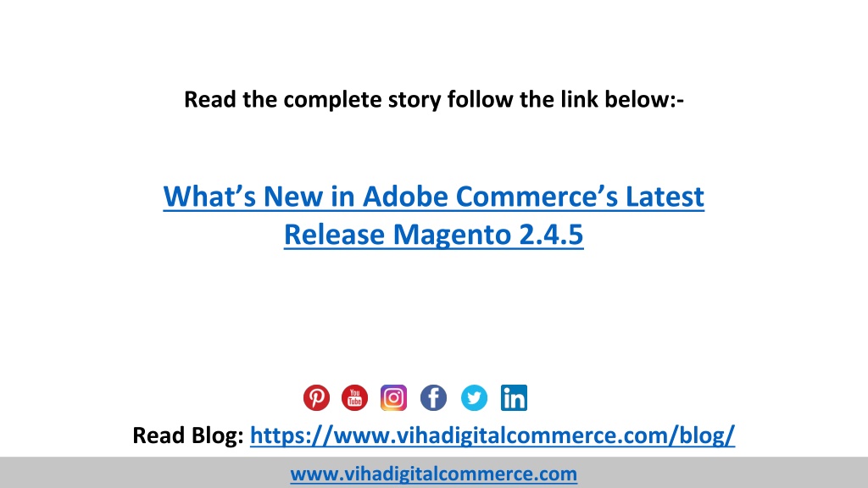Open www.vihadigitalcommerce.com footer link
Screen dimensions: 868x488
tap(433, 474)
